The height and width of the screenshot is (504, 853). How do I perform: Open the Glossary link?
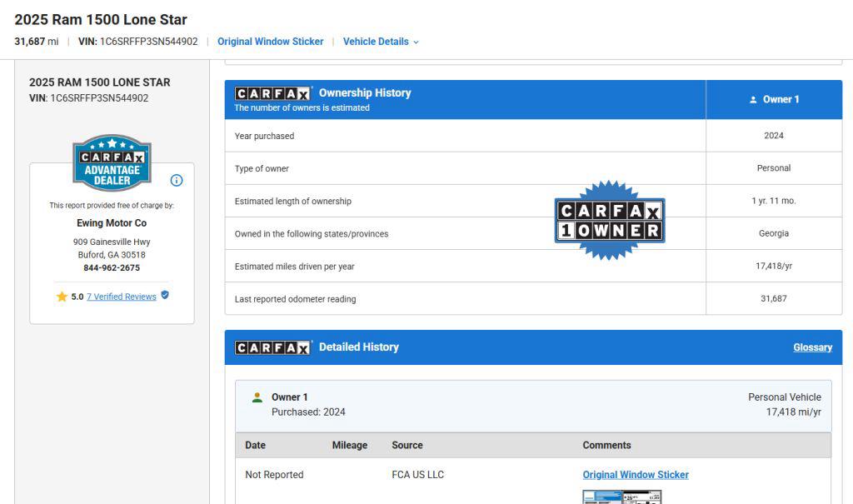point(813,347)
